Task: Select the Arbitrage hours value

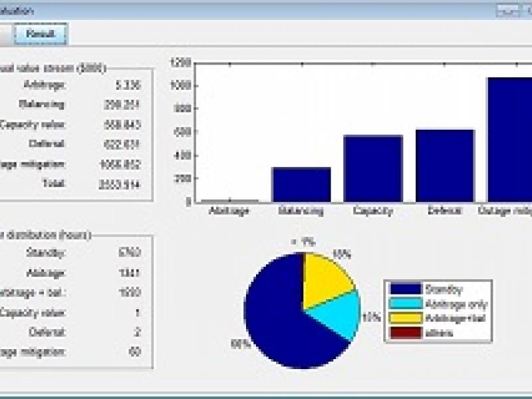Action: pyautogui.click(x=130, y=273)
